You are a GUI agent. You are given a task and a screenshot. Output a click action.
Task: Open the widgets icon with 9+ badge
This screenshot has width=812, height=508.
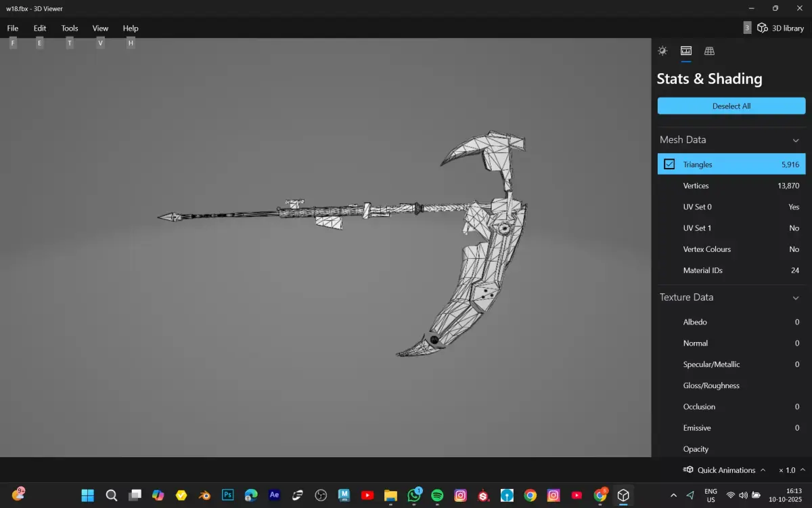coord(18,495)
